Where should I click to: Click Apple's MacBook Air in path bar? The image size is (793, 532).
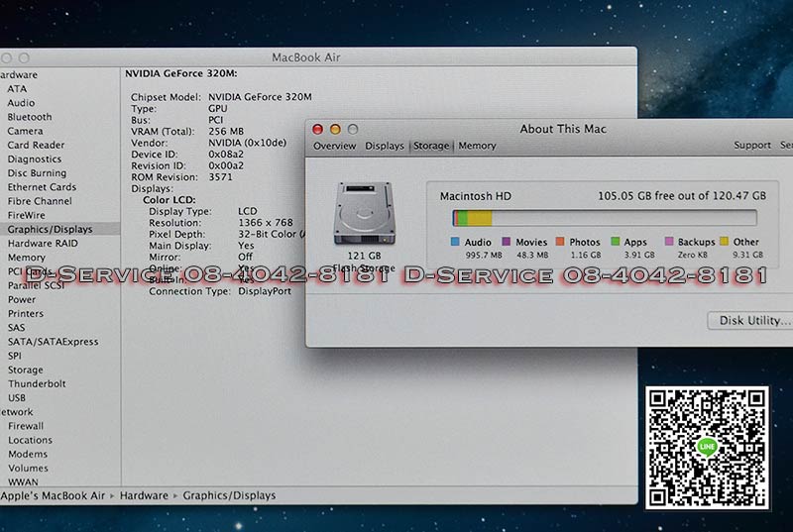(x=53, y=495)
